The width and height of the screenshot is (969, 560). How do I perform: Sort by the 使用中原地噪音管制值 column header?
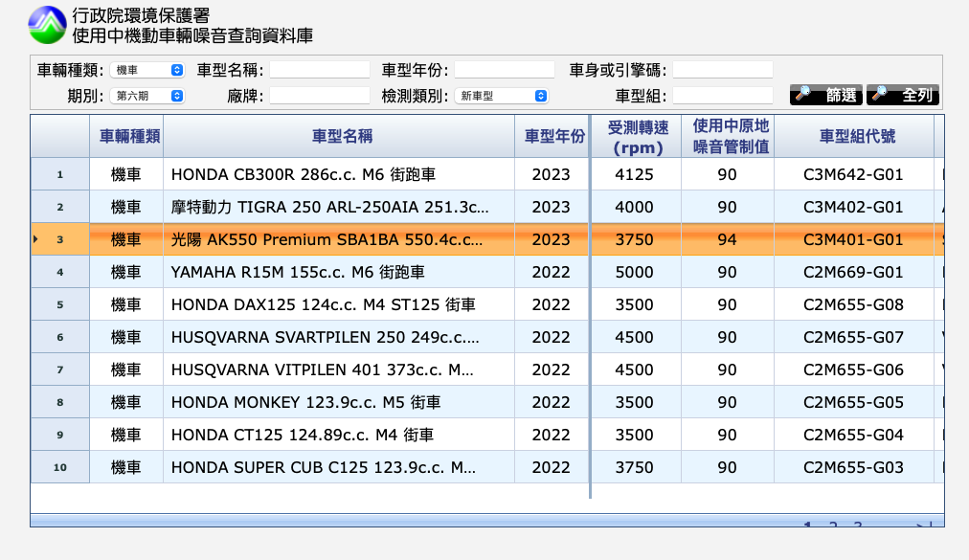point(728,136)
